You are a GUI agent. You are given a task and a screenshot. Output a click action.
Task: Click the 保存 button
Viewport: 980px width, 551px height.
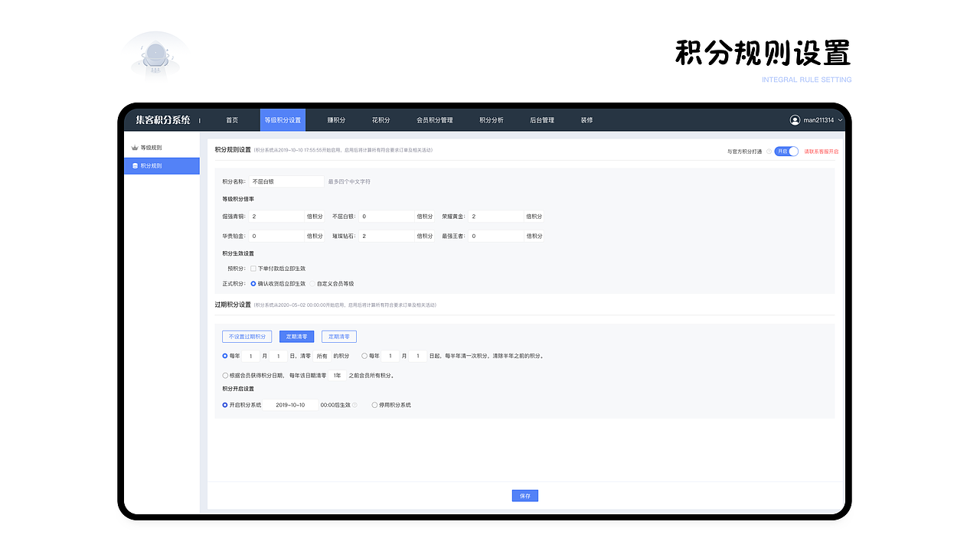point(524,495)
